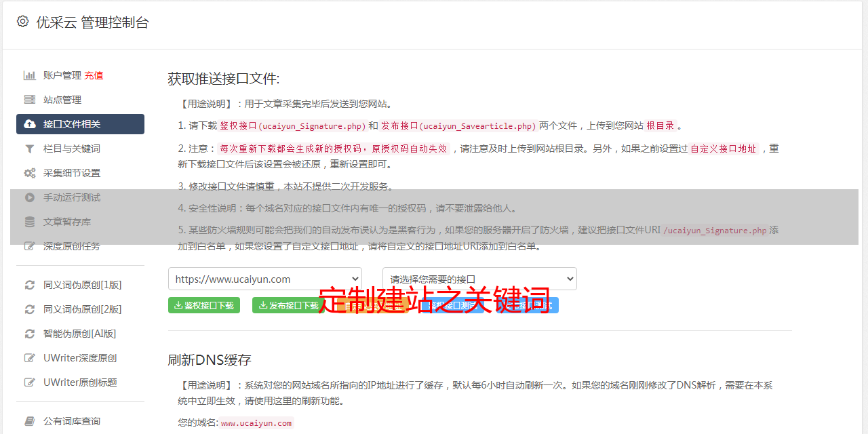Click the cloud upload icon for 接口文件相关

point(30,124)
